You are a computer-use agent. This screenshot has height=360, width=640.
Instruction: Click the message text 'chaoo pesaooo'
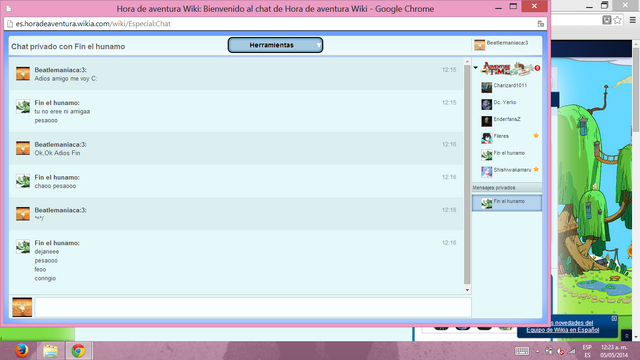[55, 186]
